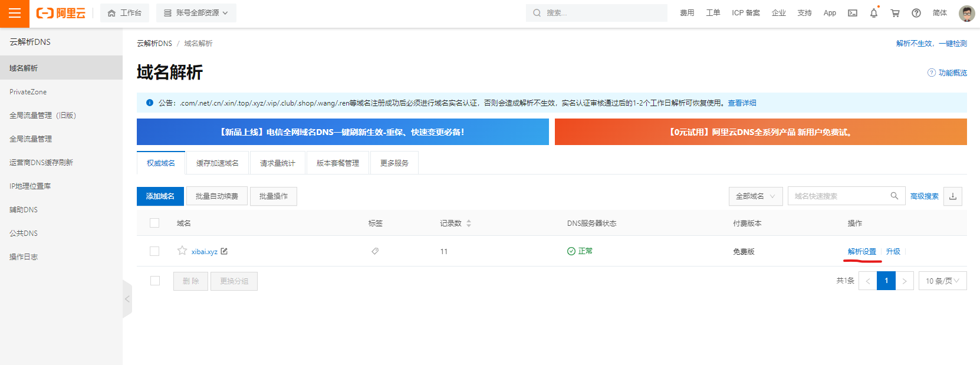Check the select-all checkbox in table header

click(154, 223)
